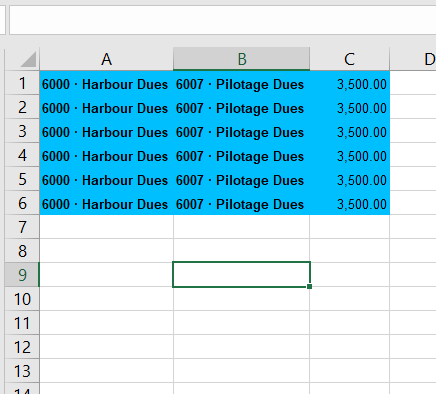
Task: Select row 2 header
Action: pos(22,107)
